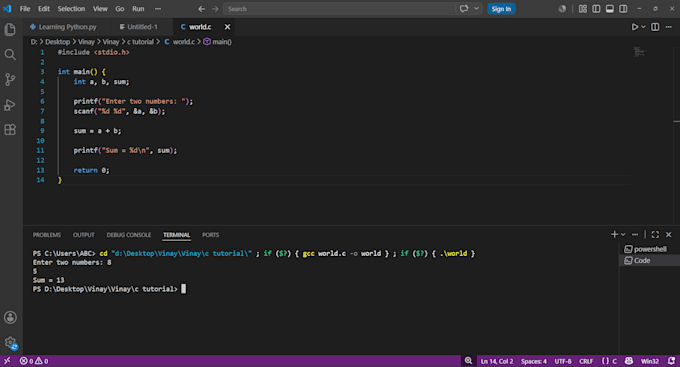Close the world.c tab

click(227, 27)
